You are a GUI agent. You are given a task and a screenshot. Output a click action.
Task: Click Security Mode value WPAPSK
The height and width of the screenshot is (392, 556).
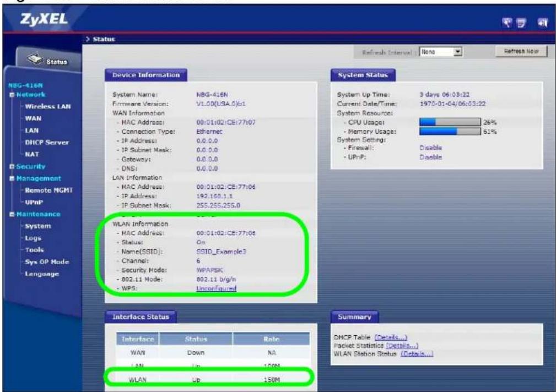[209, 270]
